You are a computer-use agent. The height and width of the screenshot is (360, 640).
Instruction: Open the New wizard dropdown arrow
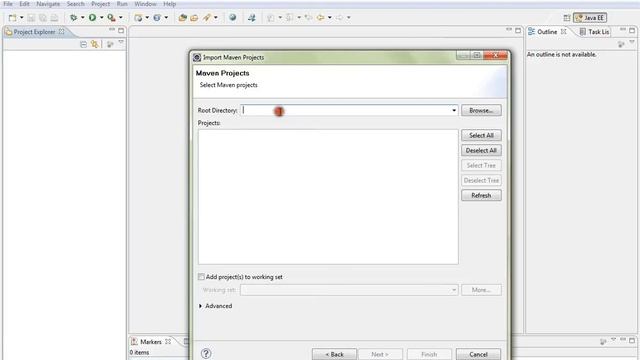pyautogui.click(x=22, y=18)
